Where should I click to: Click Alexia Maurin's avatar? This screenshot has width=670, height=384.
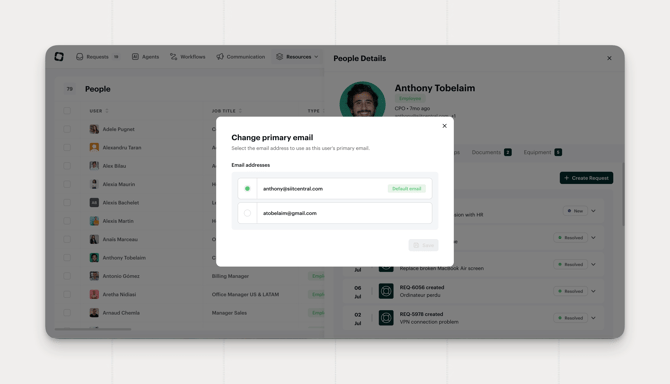(x=94, y=184)
